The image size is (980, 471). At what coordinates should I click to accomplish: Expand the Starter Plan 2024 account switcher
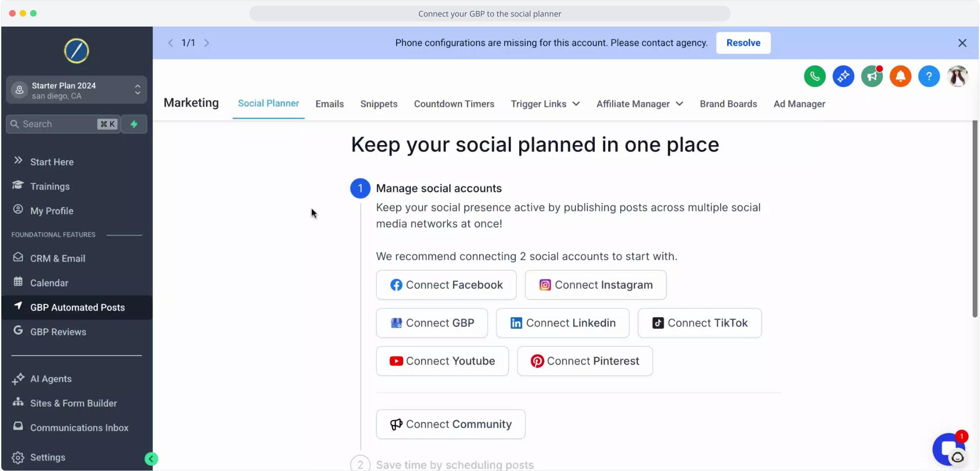76,90
